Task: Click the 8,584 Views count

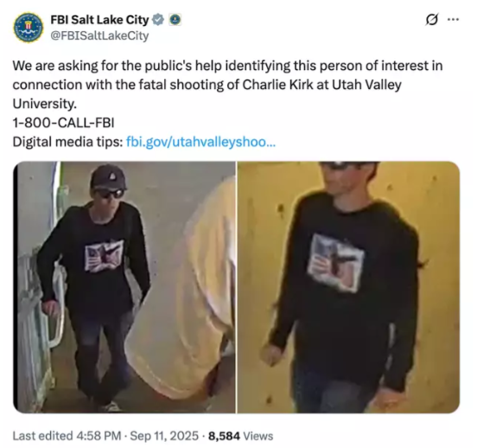Action: (240, 436)
